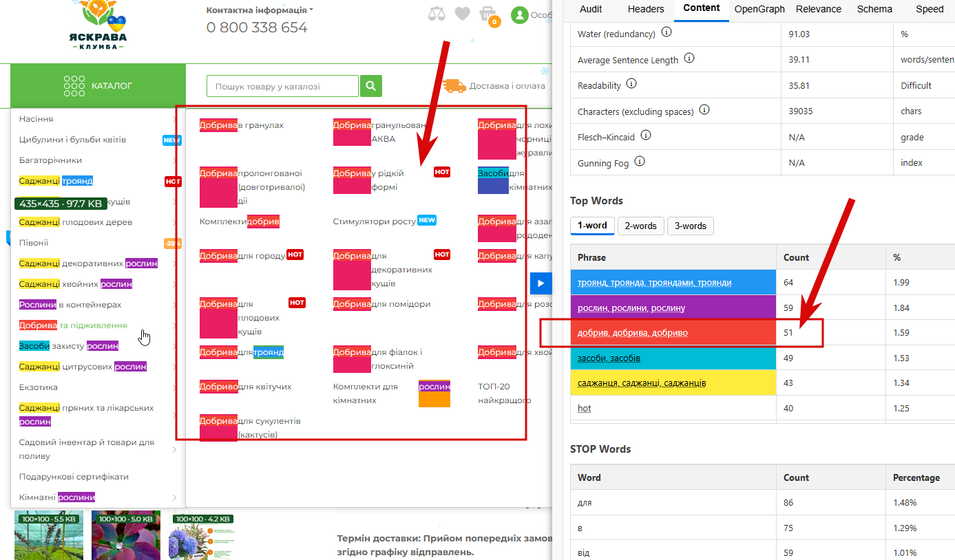
Task: Show info tooltip for Gunning Fog
Action: 640,162
